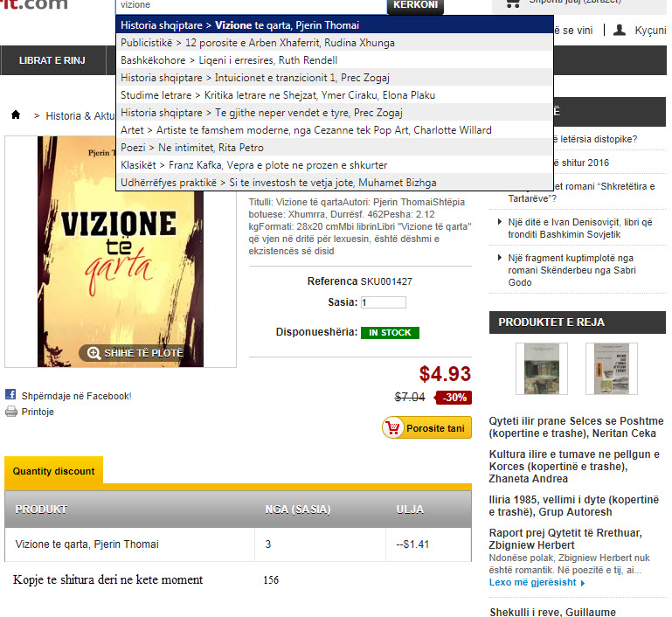The image size is (672, 617).
Task: Switch to the Quantity discount tab
Action: (x=53, y=471)
